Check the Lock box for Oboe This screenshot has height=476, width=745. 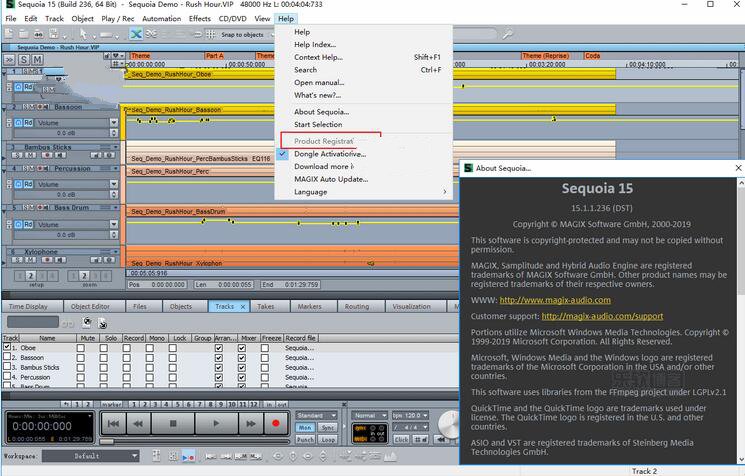pyautogui.click(x=172, y=348)
